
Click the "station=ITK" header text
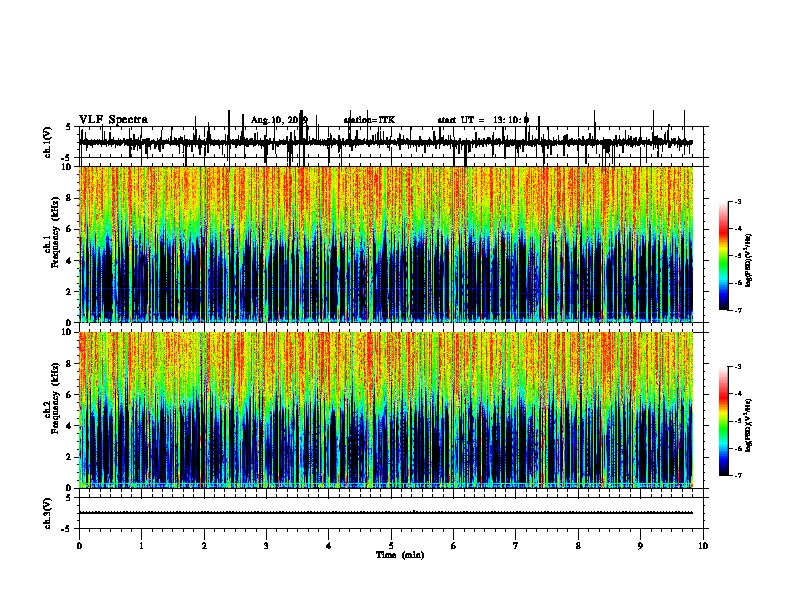coord(369,120)
